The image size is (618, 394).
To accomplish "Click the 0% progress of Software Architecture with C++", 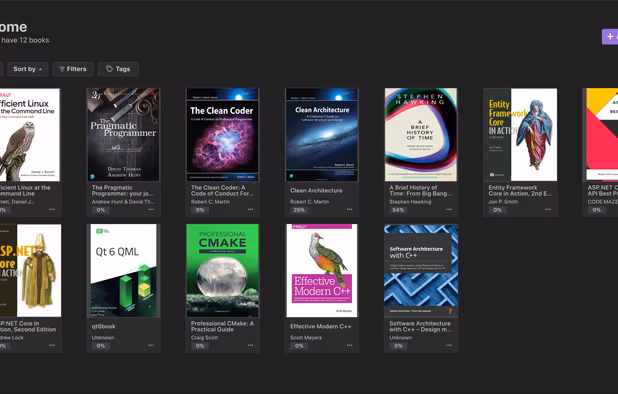I will click(398, 346).
